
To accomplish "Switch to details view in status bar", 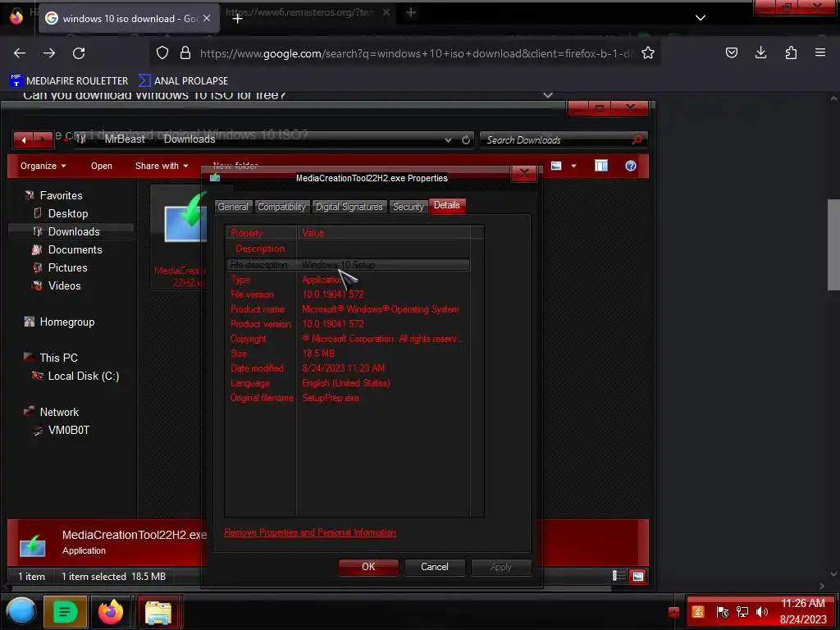I will (x=619, y=577).
